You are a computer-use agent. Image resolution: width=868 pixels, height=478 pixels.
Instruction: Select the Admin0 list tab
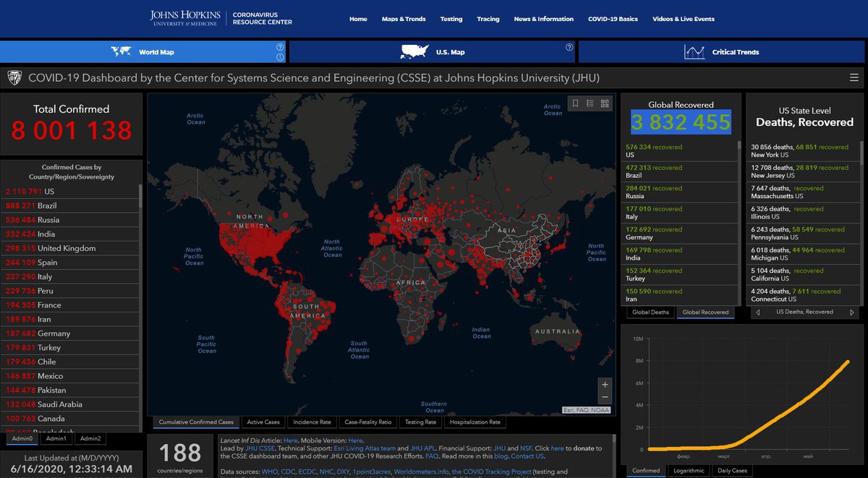pyautogui.click(x=22, y=438)
